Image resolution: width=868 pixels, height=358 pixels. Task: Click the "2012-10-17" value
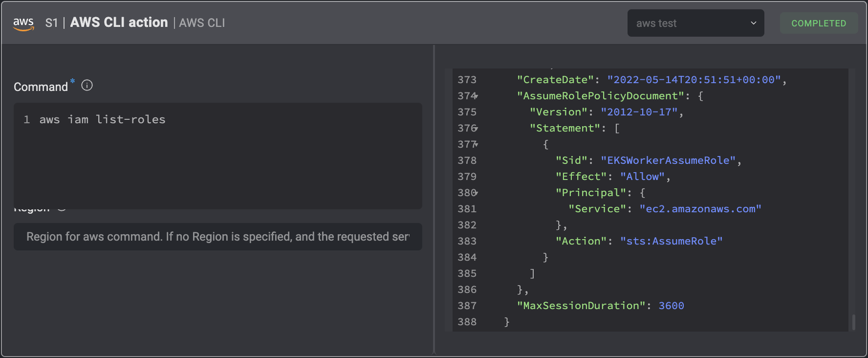(x=639, y=112)
